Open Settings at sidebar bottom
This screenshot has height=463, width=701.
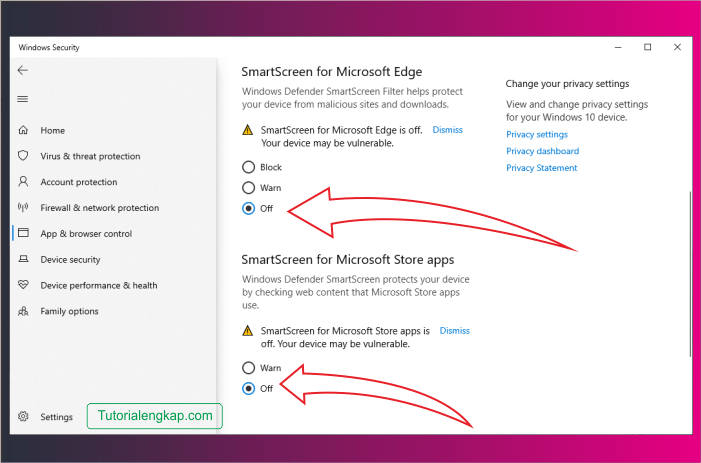(x=56, y=417)
